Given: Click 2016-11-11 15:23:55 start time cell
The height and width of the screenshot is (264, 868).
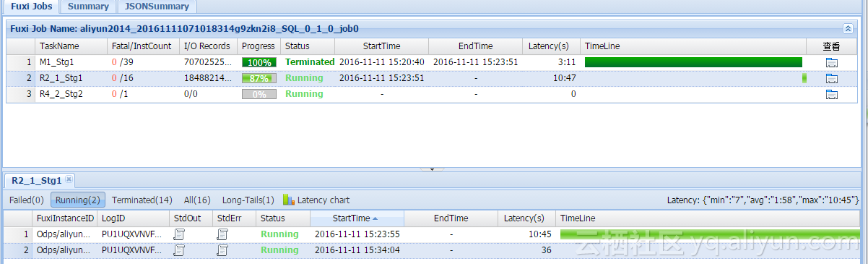Looking at the screenshot, I should coord(357,234).
